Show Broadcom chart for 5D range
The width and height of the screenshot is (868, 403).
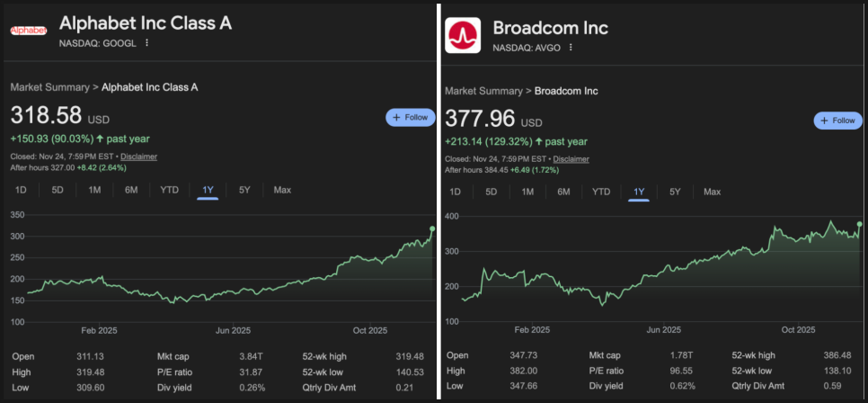tap(491, 192)
